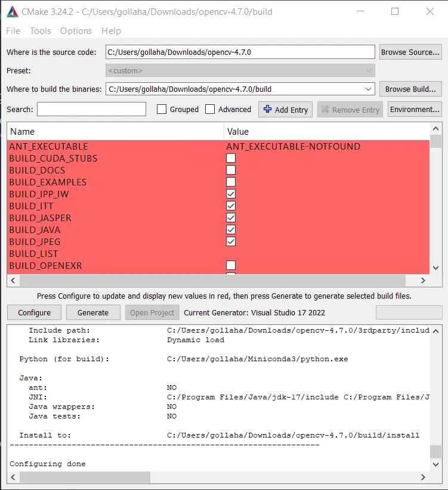
Task: Select the BUILD_LIST entry
Action: coord(33,254)
